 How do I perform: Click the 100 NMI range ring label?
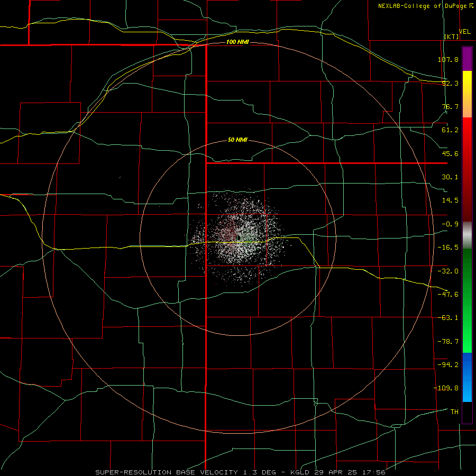(x=237, y=42)
